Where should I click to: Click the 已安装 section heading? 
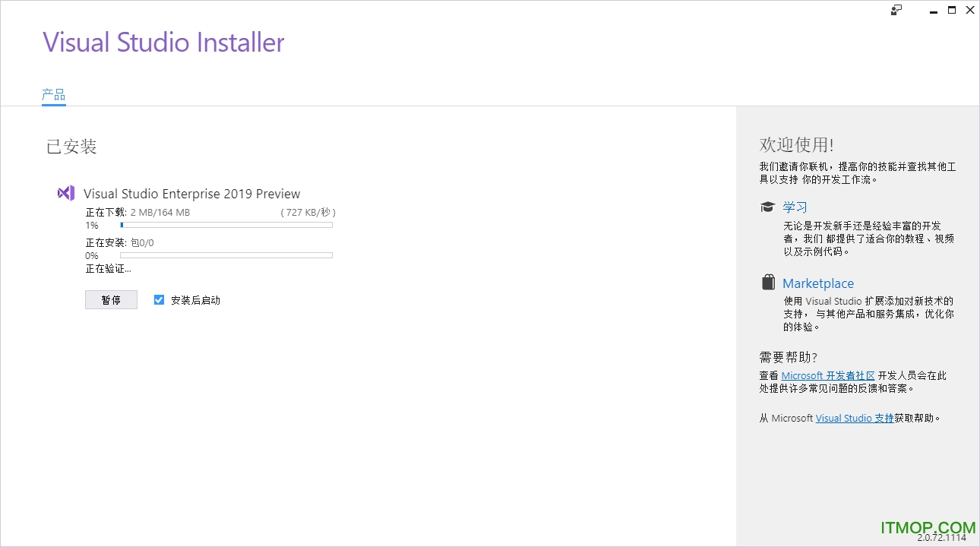pyautogui.click(x=71, y=147)
